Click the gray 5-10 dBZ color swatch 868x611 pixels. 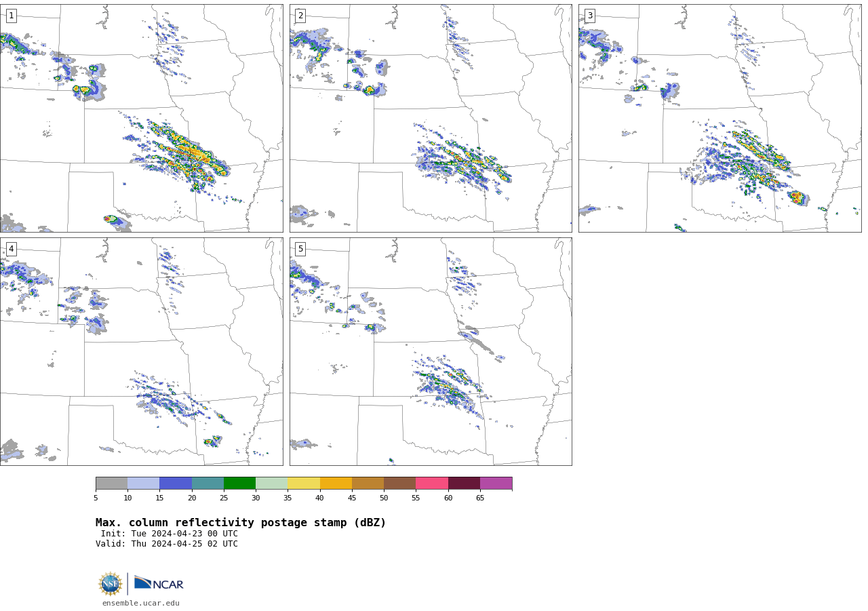111,484
